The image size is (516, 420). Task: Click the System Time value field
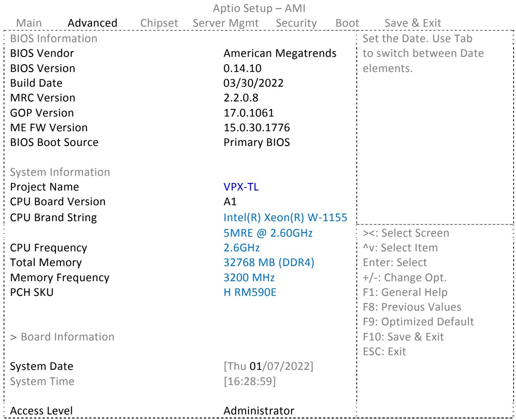250,381
